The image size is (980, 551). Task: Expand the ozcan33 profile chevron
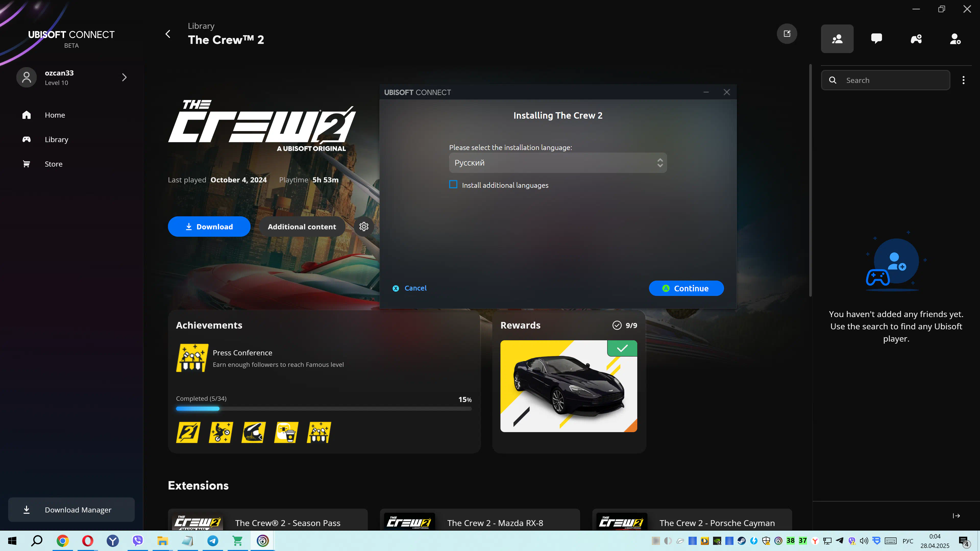click(x=124, y=77)
